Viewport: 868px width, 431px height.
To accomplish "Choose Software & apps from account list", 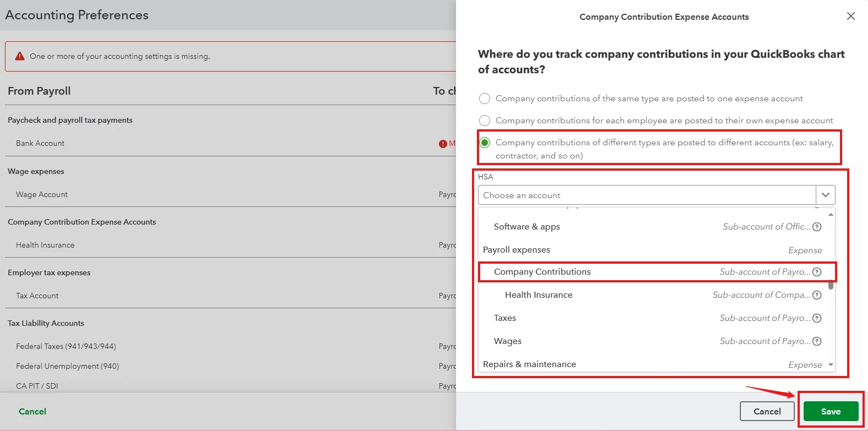I will coord(657,227).
